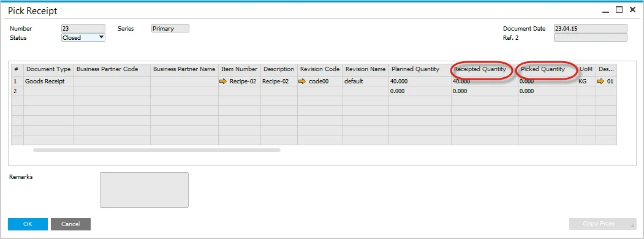Click the Business Partner Name column header
Viewport: 644px width, 239px height.
coord(184,69)
